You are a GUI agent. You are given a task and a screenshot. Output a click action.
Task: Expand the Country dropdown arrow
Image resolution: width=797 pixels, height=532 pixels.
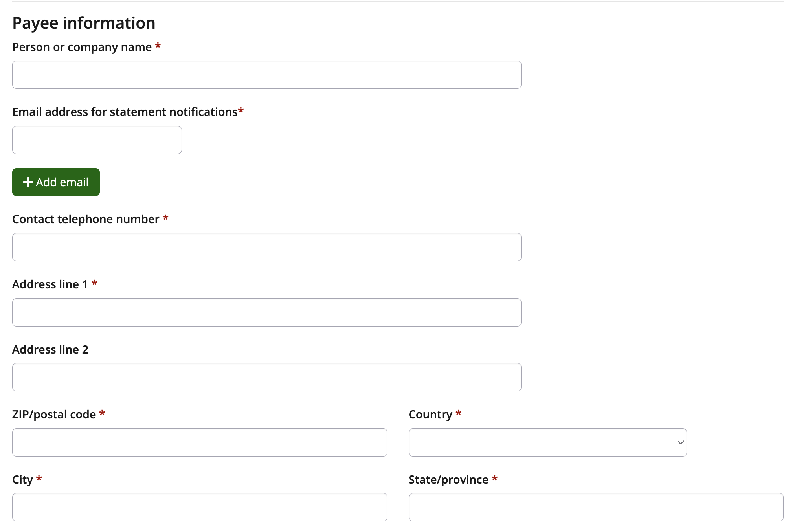(680, 442)
